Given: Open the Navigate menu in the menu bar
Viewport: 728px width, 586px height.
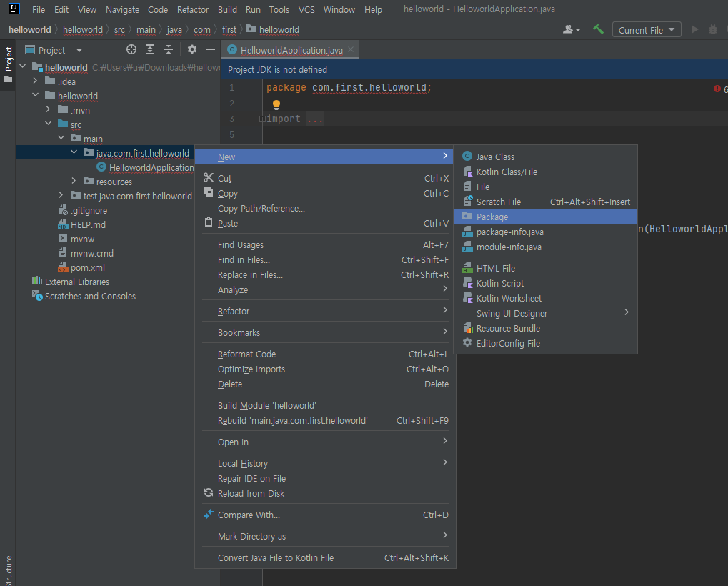Looking at the screenshot, I should click(x=122, y=9).
